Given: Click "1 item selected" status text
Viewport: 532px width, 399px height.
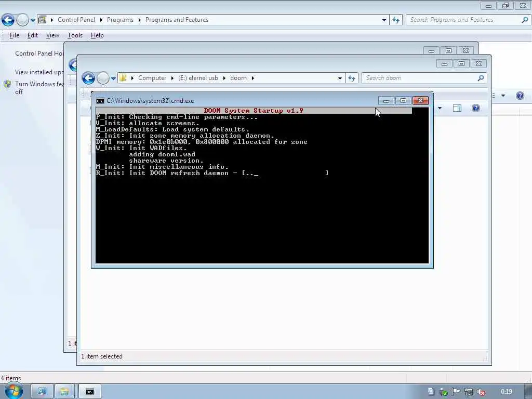Looking at the screenshot, I should [102, 356].
